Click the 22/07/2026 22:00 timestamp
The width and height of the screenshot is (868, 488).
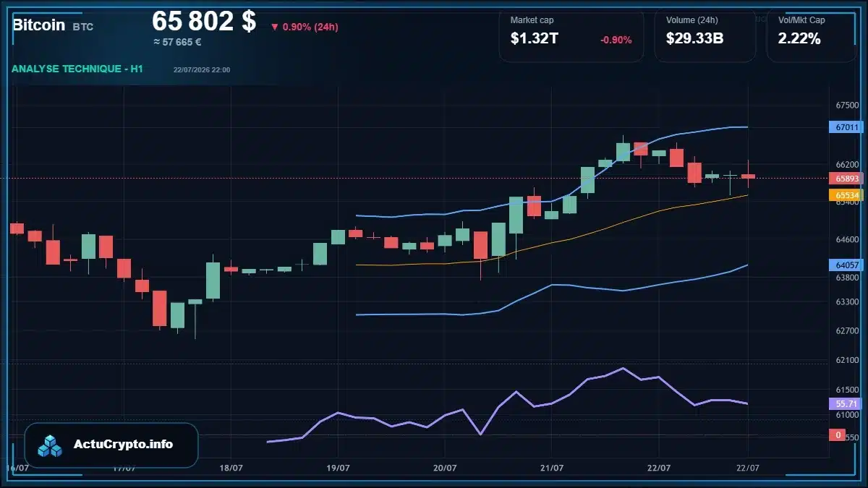[202, 69]
